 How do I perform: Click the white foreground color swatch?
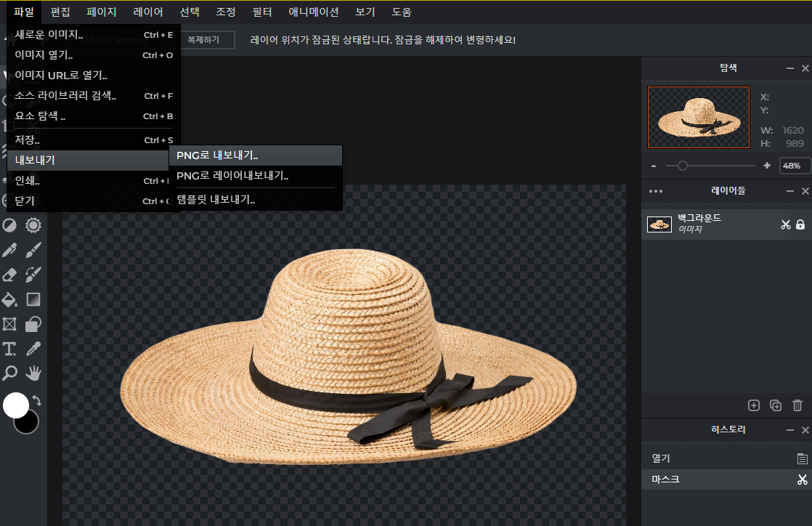(x=15, y=405)
